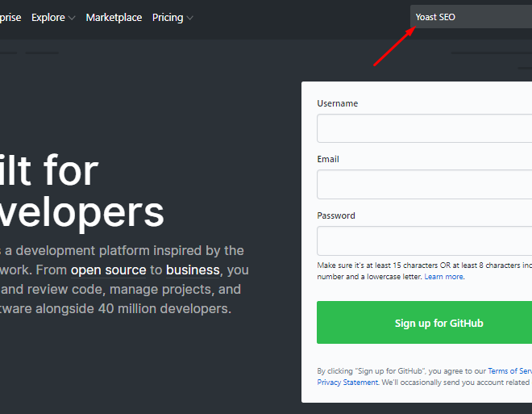
Task: Focus the Password input field
Action: coord(425,240)
